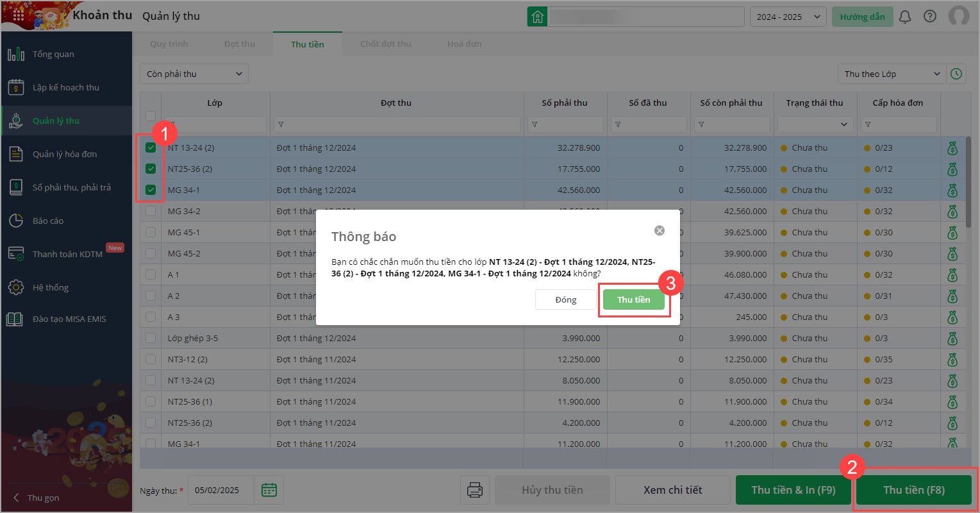The width and height of the screenshot is (980, 513).
Task: Click the money bag icon for NT 13-24 (2) December row
Action: (x=952, y=148)
